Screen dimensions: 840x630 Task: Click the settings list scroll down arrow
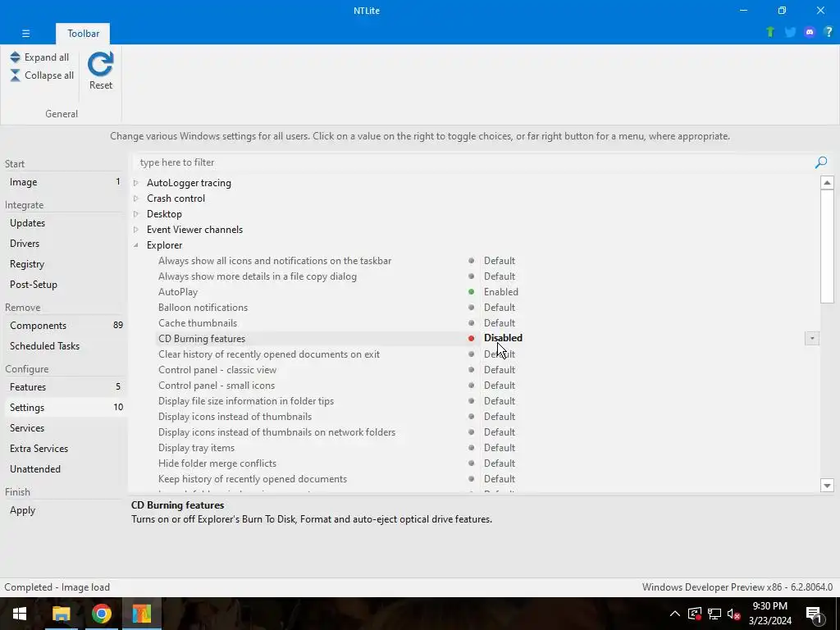coord(827,486)
